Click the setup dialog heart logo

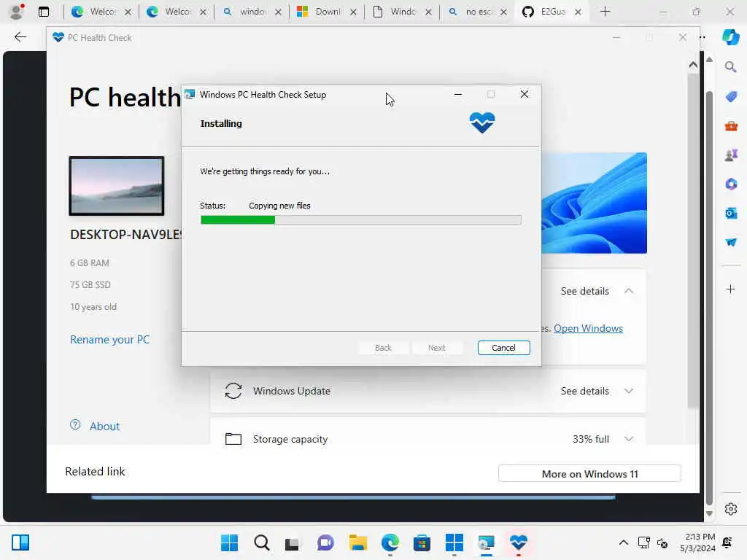[482, 122]
